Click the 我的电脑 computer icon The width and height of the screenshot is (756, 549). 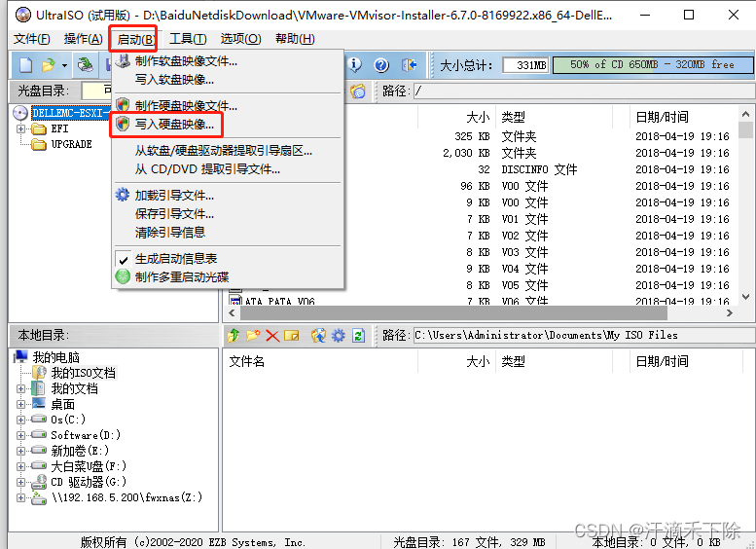click(20, 357)
